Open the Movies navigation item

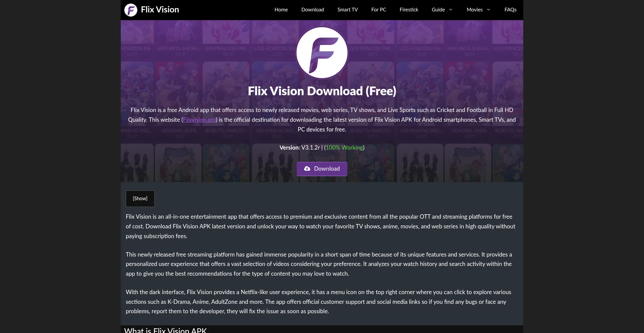pos(475,10)
